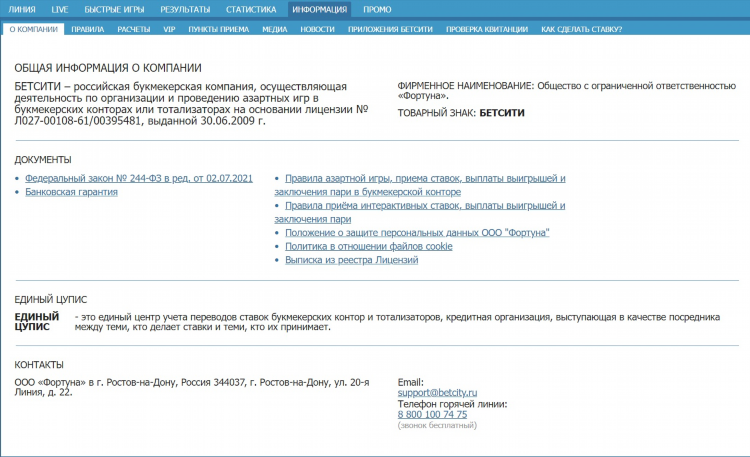Click the Телефон горячей линии label
Screen dimensions: 750x457
point(452,404)
